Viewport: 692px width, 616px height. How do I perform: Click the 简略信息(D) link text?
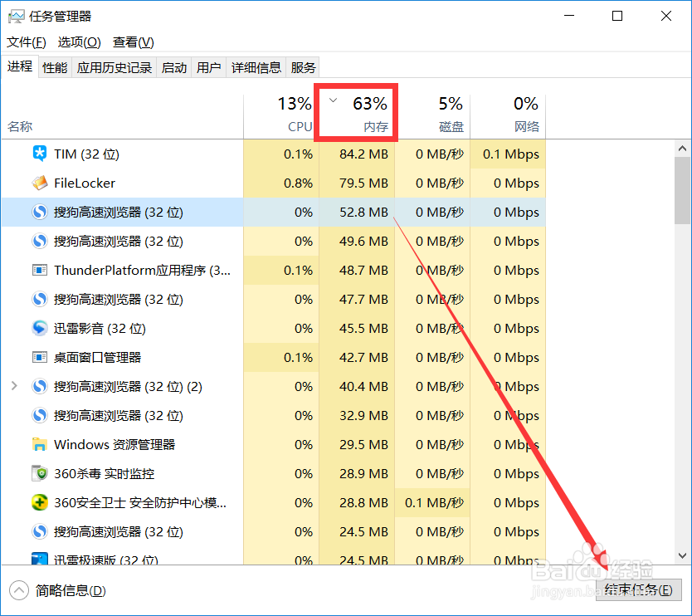click(x=71, y=591)
